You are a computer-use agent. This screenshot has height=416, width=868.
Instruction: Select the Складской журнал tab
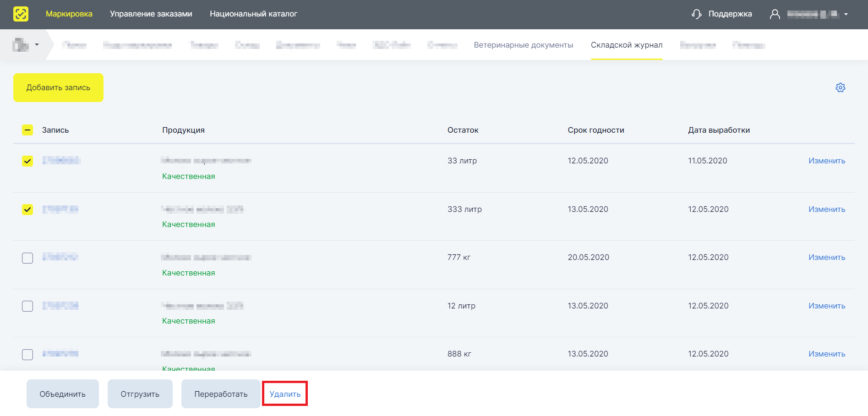(627, 45)
